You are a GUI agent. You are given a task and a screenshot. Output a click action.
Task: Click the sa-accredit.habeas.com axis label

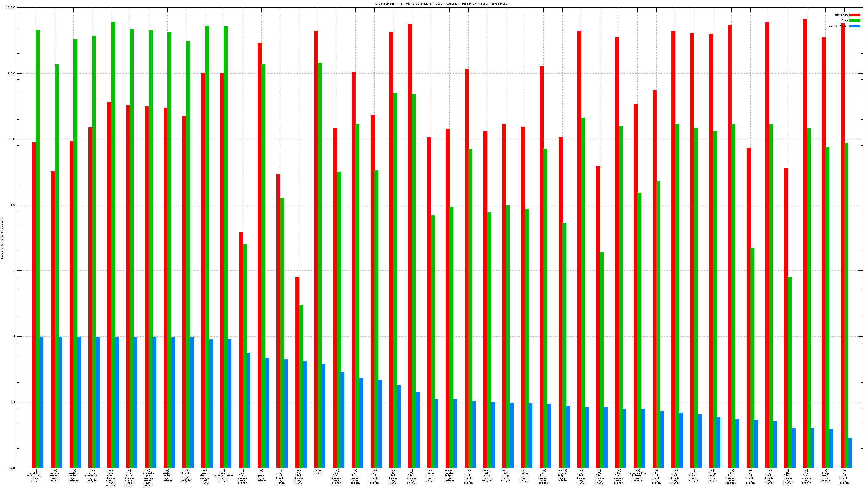(x=637, y=475)
